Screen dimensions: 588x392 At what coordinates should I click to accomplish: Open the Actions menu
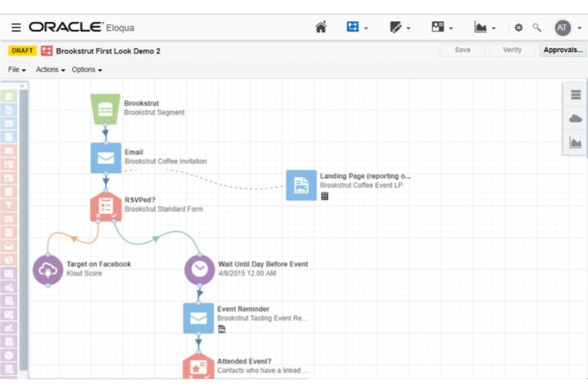(x=50, y=70)
